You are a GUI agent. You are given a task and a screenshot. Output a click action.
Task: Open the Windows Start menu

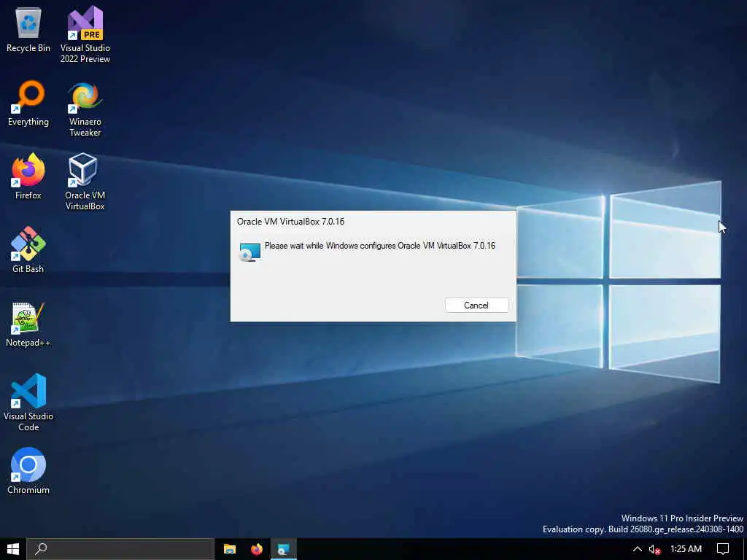coord(13,549)
